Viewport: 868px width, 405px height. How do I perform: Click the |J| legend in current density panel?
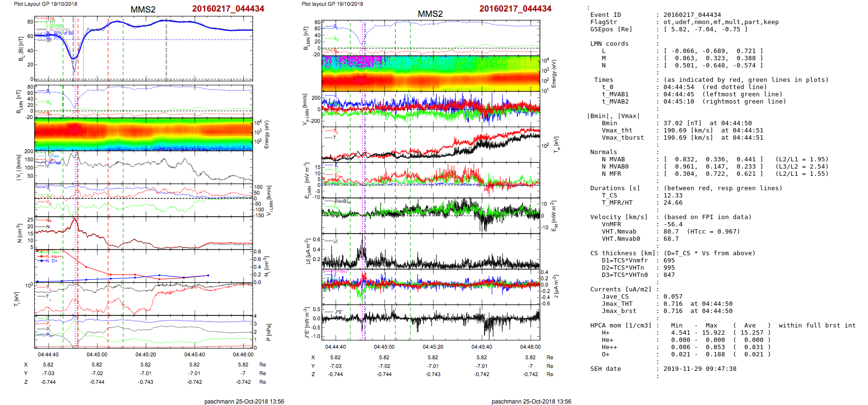335,241
